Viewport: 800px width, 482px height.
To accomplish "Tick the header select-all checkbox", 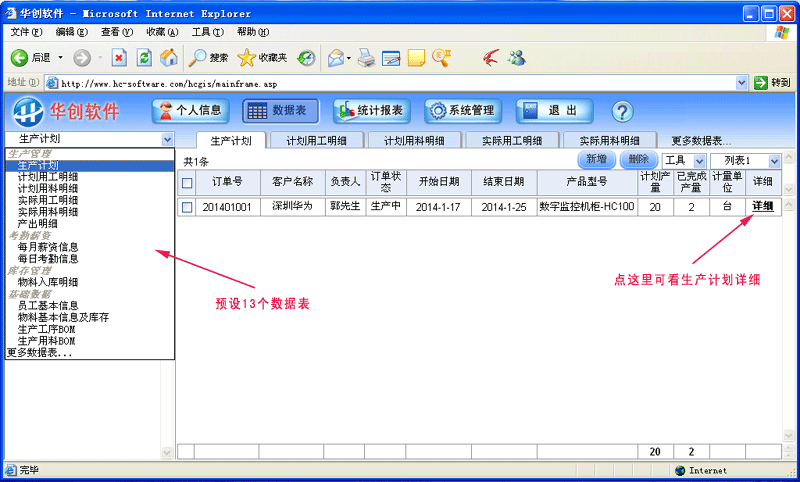I will tap(187, 183).
